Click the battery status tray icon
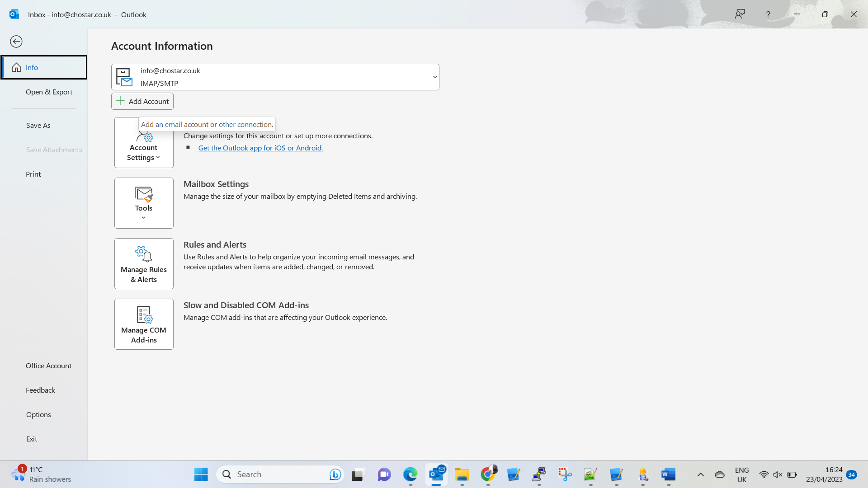The height and width of the screenshot is (488, 868). (x=792, y=474)
